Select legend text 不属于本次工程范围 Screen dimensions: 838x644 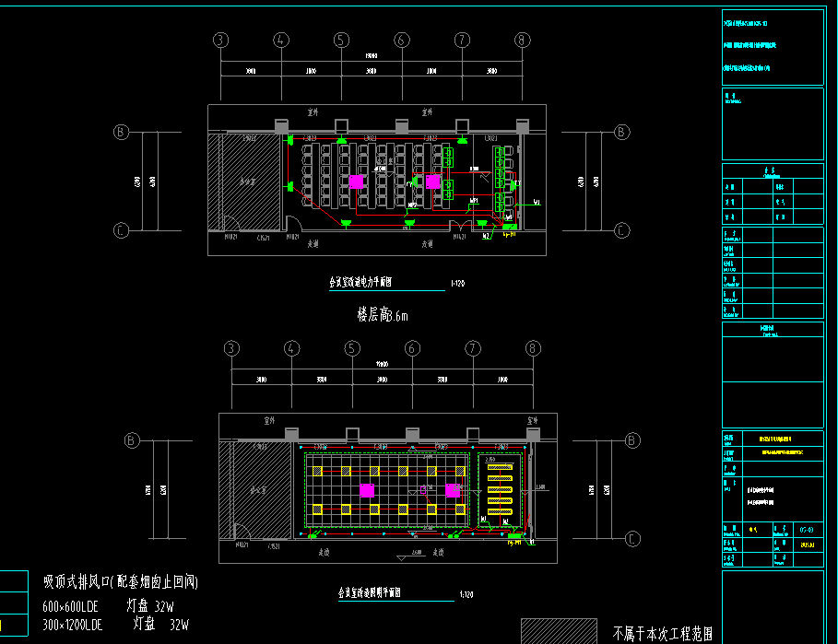[663, 634]
